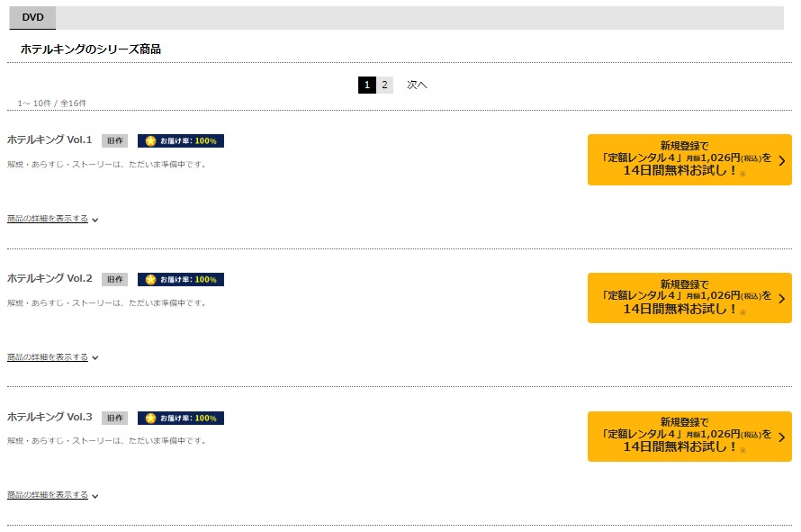Open ホテルキング Vol.3 title link

click(49, 417)
